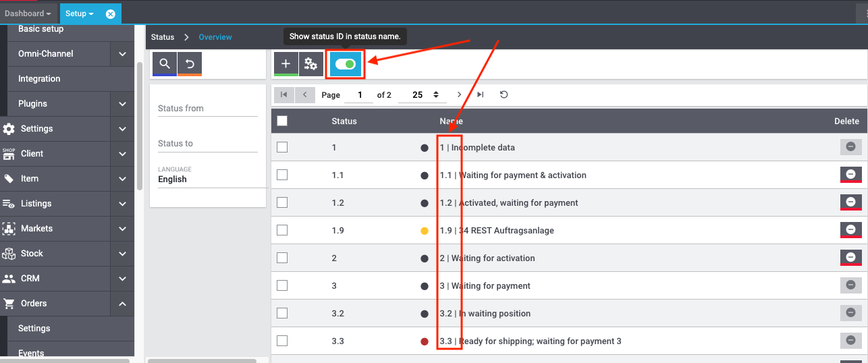Open group functions gears icon
Viewport: 868px width, 363px height.
[310, 63]
